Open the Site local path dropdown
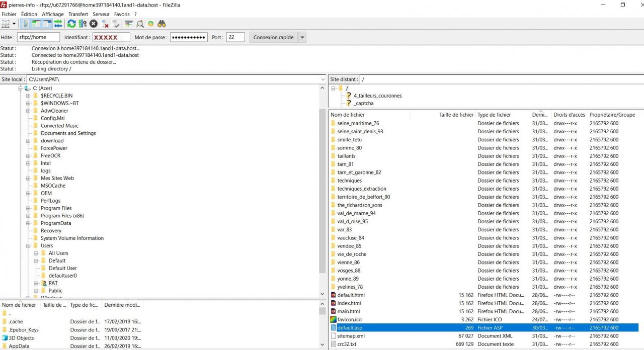The image size is (644, 350). (x=323, y=79)
